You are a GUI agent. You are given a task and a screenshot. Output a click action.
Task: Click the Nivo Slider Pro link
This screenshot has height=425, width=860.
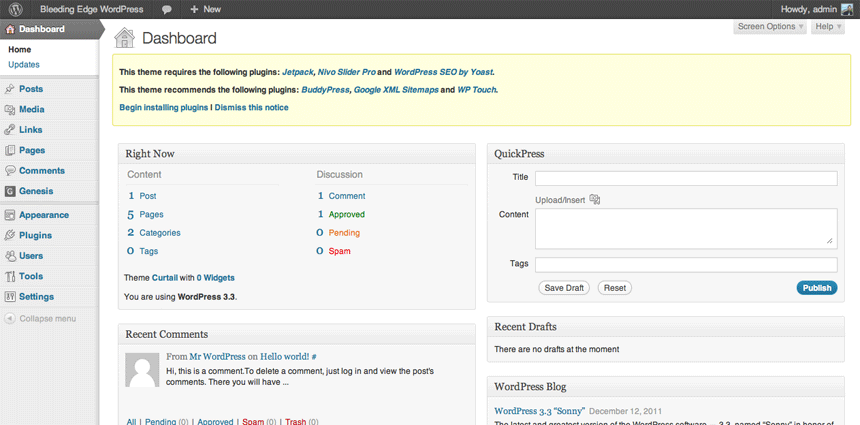click(347, 72)
